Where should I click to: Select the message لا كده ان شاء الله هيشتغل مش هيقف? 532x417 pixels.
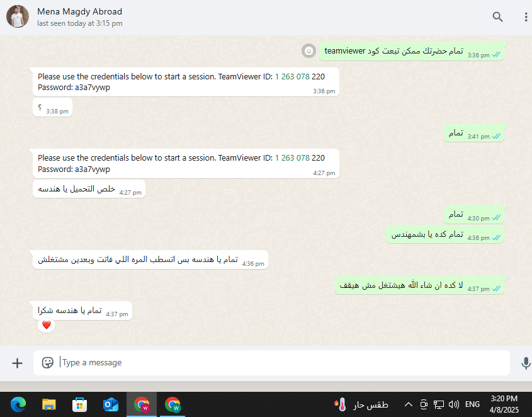tap(419, 285)
